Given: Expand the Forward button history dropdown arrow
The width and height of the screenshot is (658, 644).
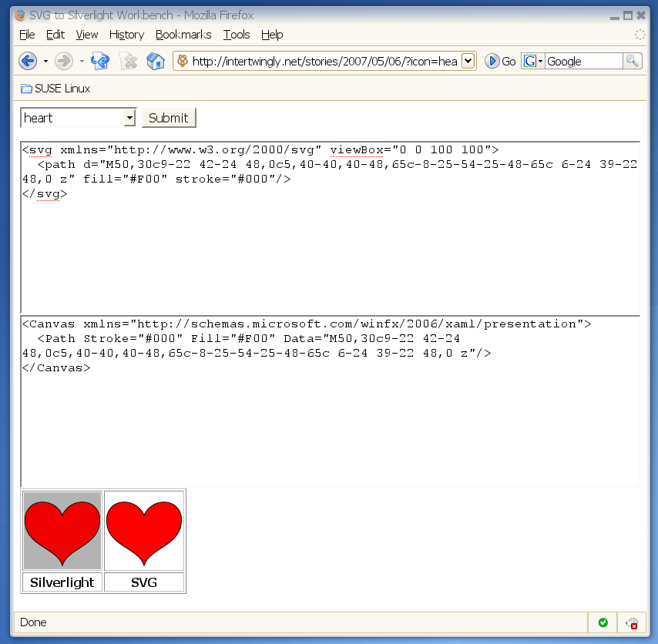Looking at the screenshot, I should pyautogui.click(x=82, y=62).
